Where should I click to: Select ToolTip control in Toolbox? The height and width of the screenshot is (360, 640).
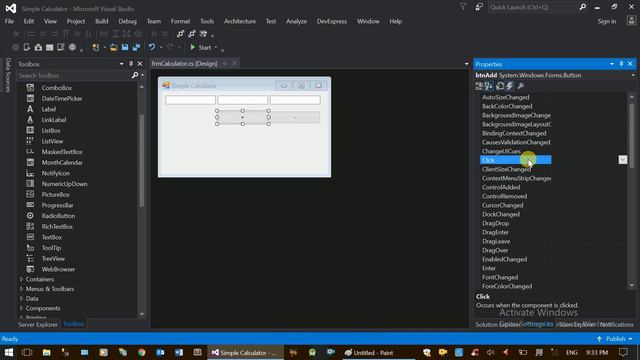[51, 248]
